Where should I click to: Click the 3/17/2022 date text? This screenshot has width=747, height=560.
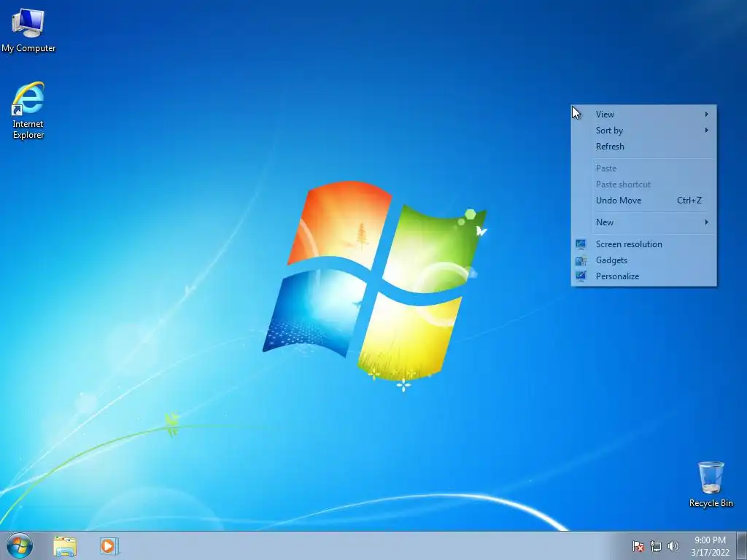[710, 553]
